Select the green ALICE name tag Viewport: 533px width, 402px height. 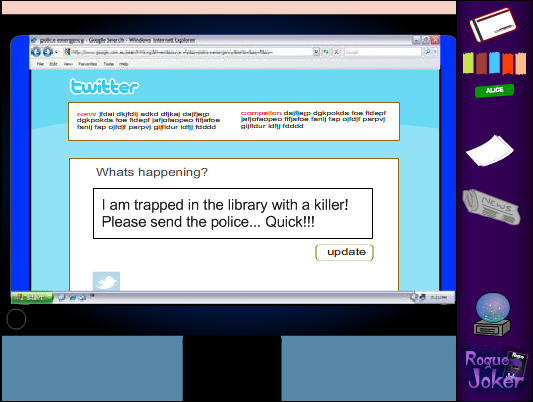pos(495,90)
